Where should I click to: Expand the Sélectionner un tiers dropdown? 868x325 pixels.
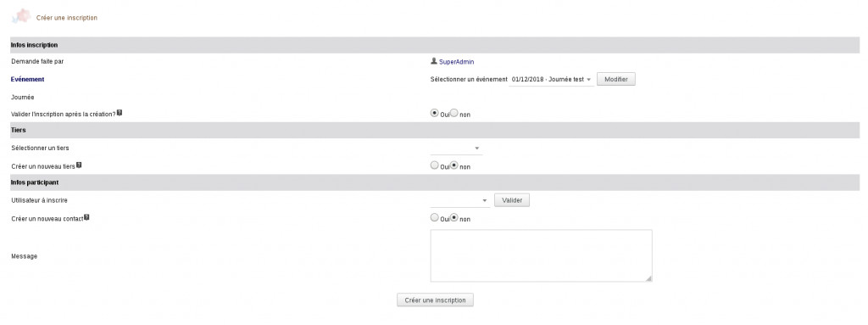(x=456, y=148)
